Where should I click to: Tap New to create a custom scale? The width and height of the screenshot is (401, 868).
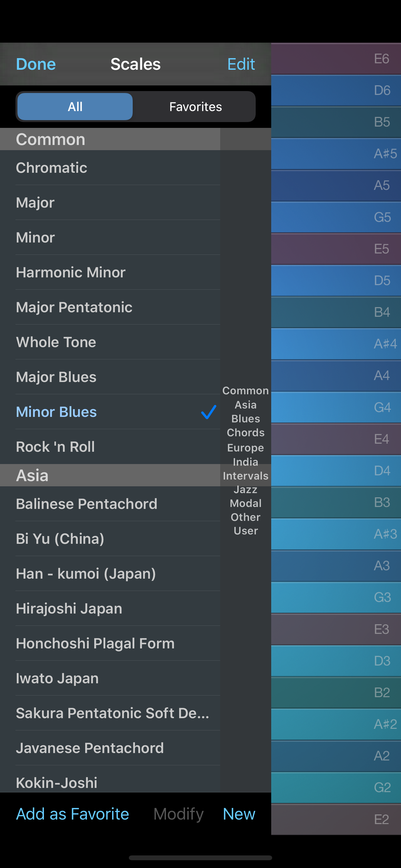coord(239,814)
